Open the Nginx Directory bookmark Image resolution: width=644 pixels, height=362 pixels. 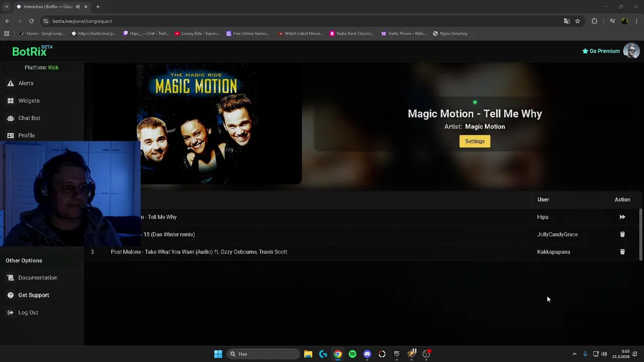[450, 34]
